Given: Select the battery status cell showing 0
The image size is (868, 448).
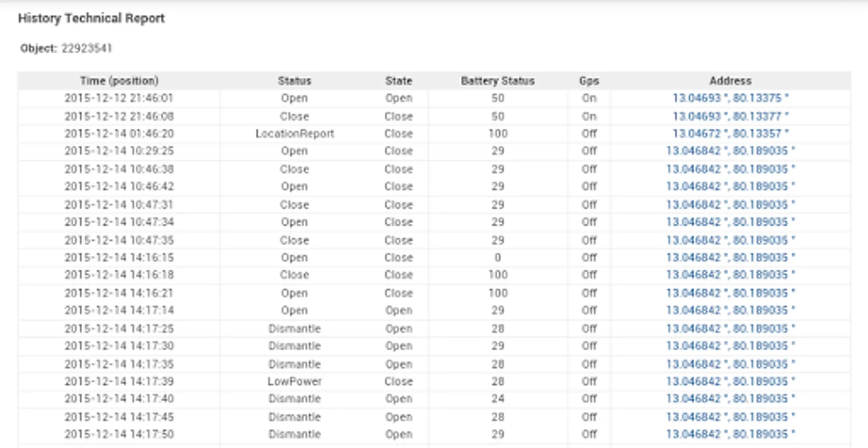Looking at the screenshot, I should [497, 257].
